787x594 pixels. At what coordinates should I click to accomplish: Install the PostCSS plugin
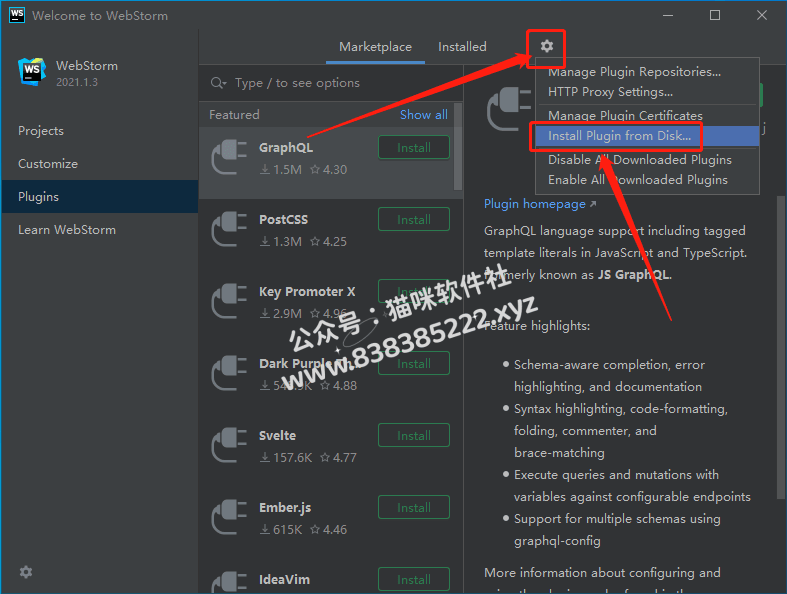[x=414, y=219]
